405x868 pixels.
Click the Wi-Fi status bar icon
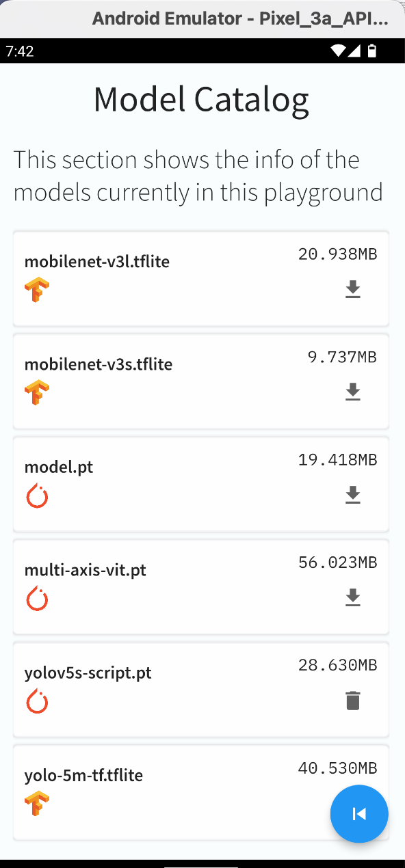(x=337, y=51)
